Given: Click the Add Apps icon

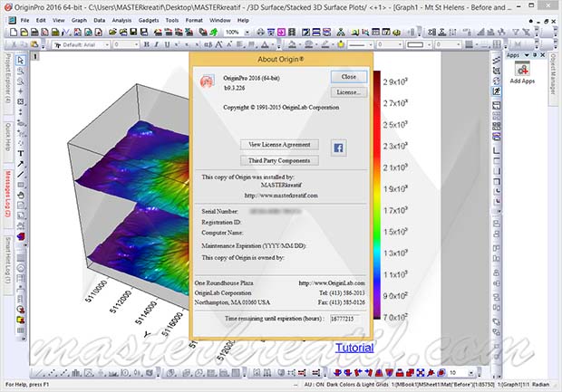Looking at the screenshot, I should [520, 70].
